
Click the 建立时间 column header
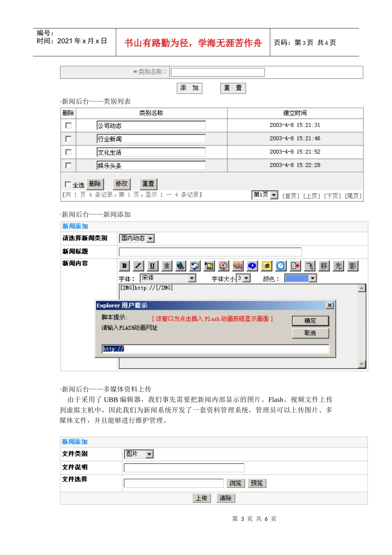tap(295, 113)
